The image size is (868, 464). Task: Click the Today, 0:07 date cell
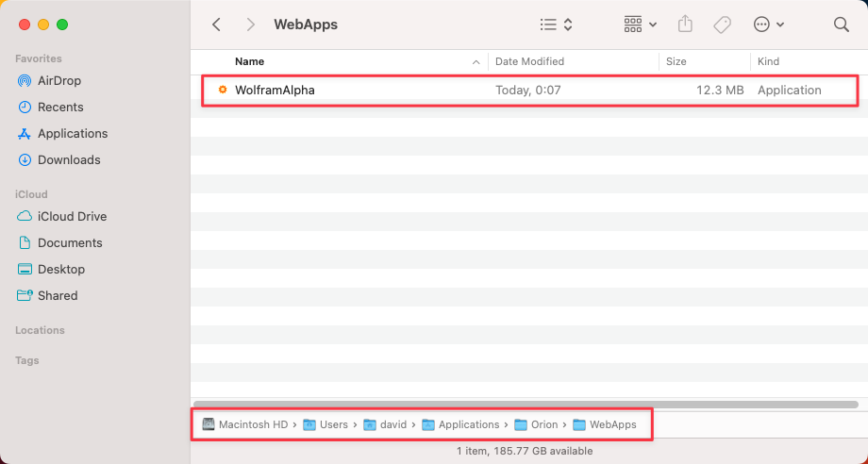[527, 91]
